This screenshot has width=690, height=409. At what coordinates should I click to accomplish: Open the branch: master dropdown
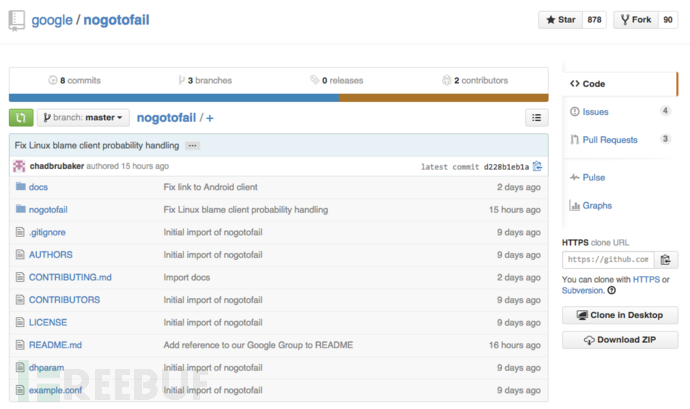[83, 118]
